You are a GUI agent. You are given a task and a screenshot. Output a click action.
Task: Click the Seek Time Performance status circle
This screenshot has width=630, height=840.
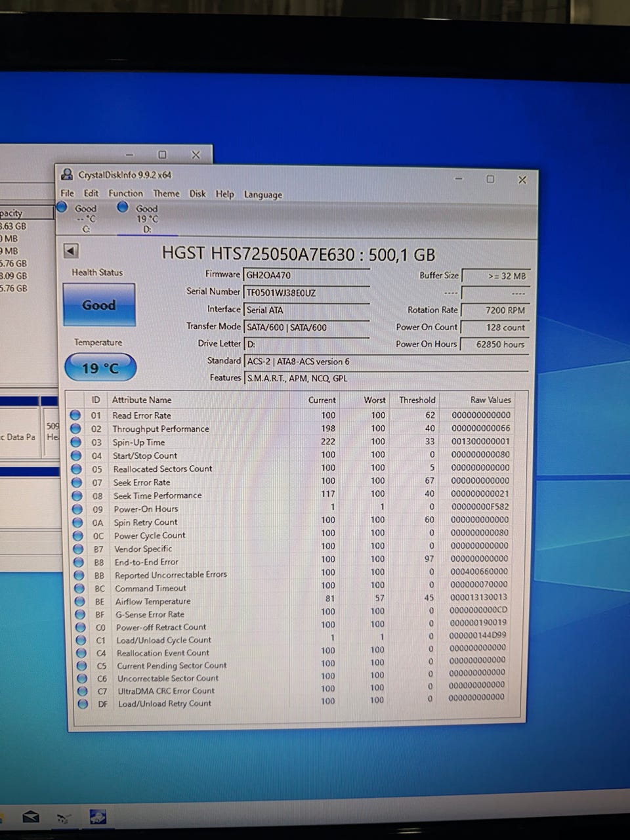(x=77, y=495)
